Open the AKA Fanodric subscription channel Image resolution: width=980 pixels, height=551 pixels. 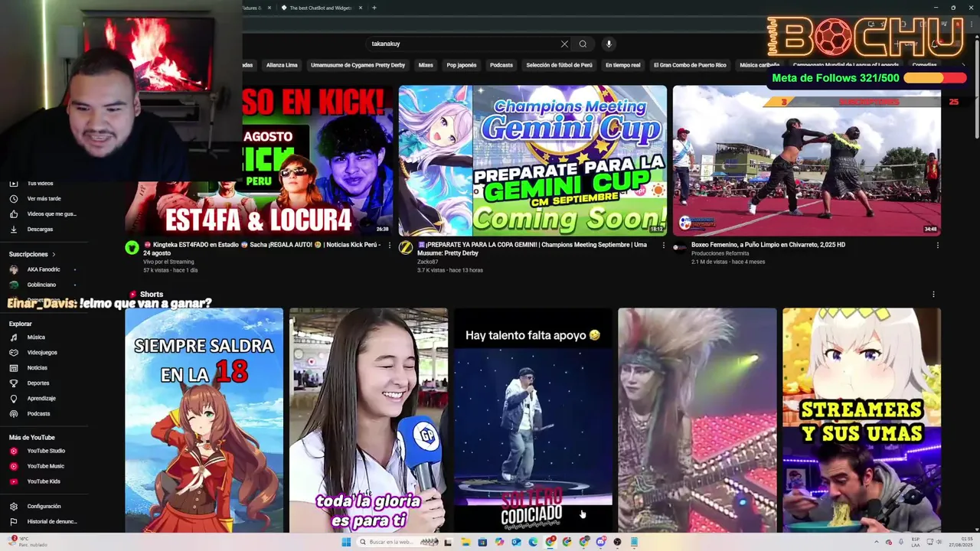point(43,269)
